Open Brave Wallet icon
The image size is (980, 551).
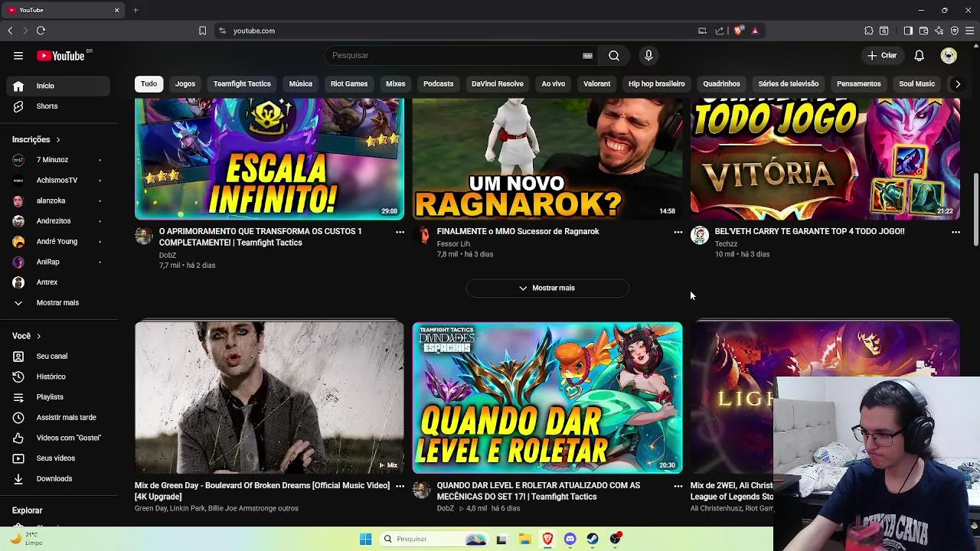[x=923, y=31]
